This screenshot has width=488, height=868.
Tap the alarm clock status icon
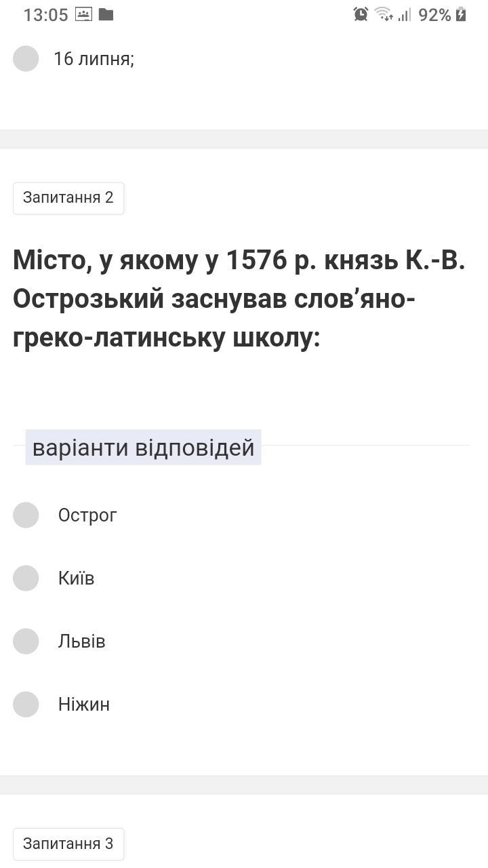click(361, 14)
